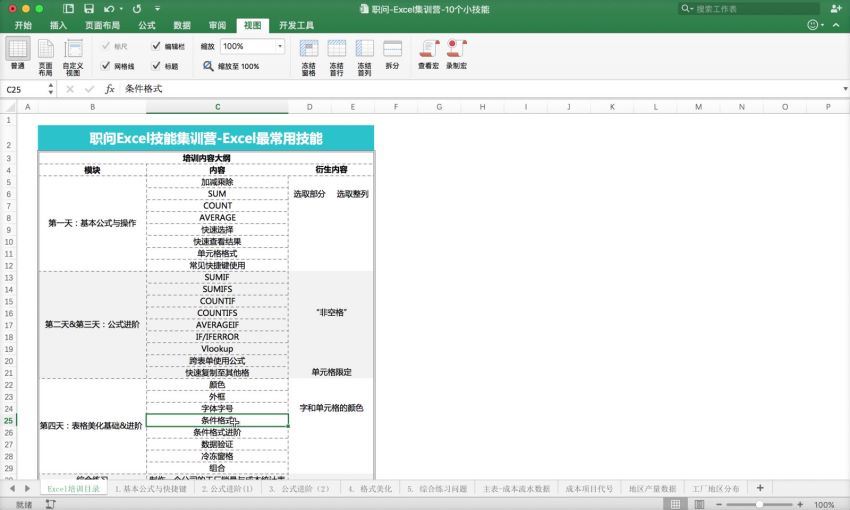
Task: Click the smiley feedback icon
Action: [812, 24]
